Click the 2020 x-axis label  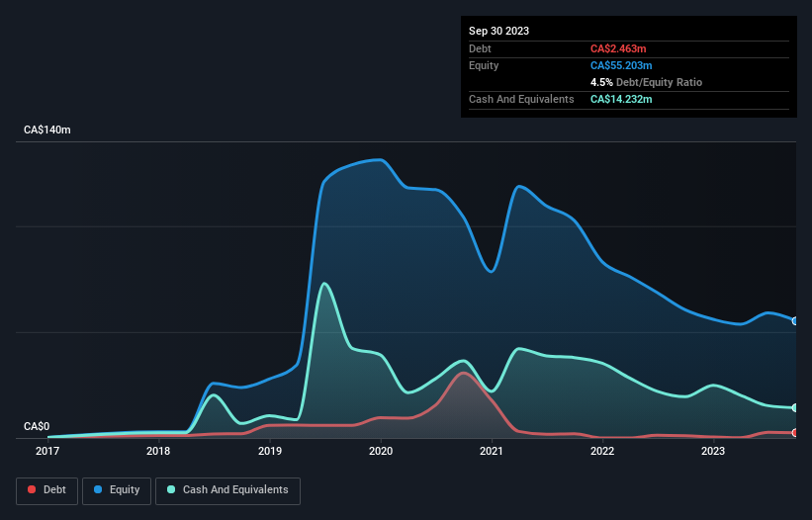381,451
